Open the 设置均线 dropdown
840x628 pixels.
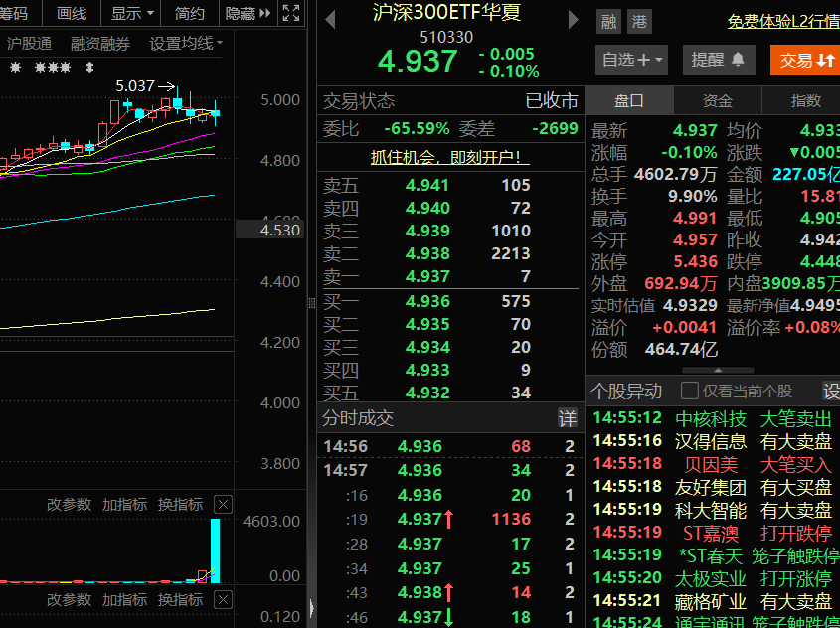(186, 44)
